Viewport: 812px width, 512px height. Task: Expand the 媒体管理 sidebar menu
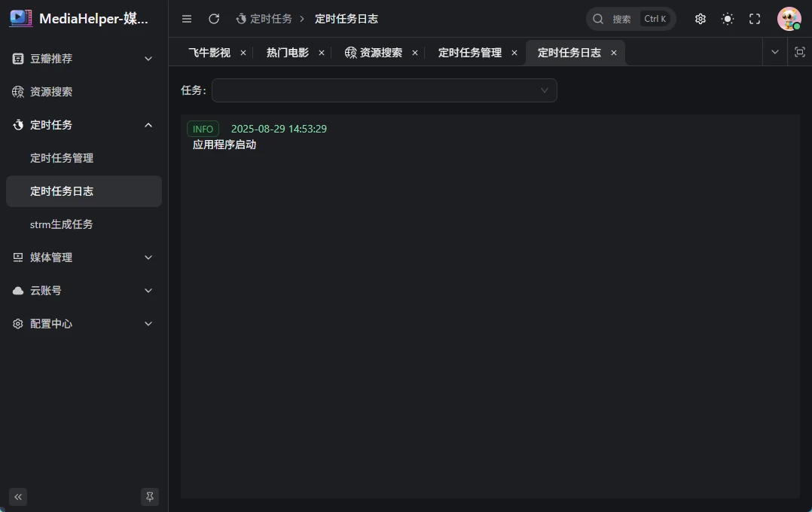click(x=84, y=258)
